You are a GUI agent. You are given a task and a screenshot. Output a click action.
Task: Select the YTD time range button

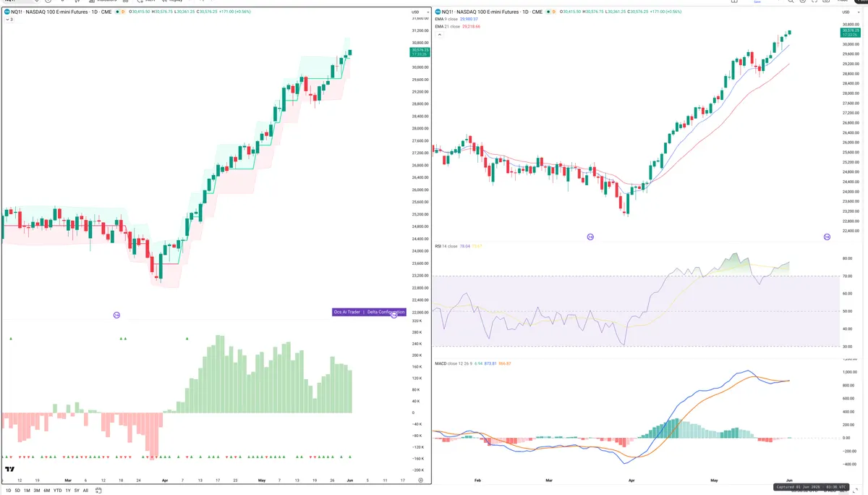click(58, 490)
